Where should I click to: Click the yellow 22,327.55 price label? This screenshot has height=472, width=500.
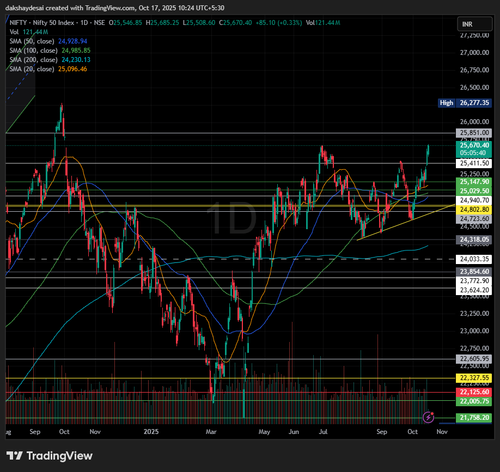tap(474, 378)
